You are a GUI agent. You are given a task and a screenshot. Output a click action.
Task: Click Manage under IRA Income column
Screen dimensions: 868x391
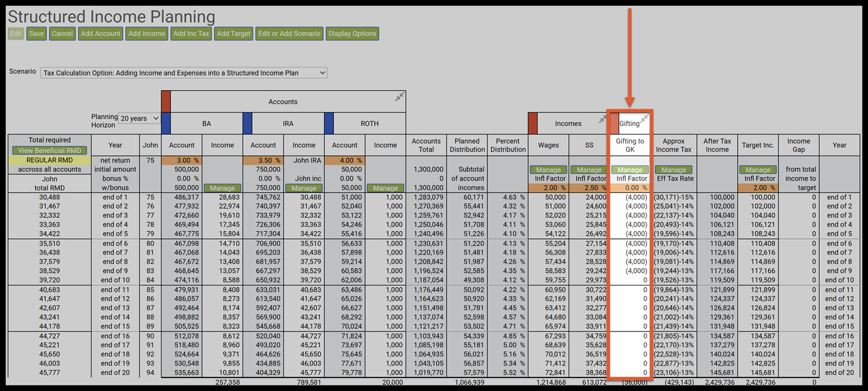(x=304, y=188)
